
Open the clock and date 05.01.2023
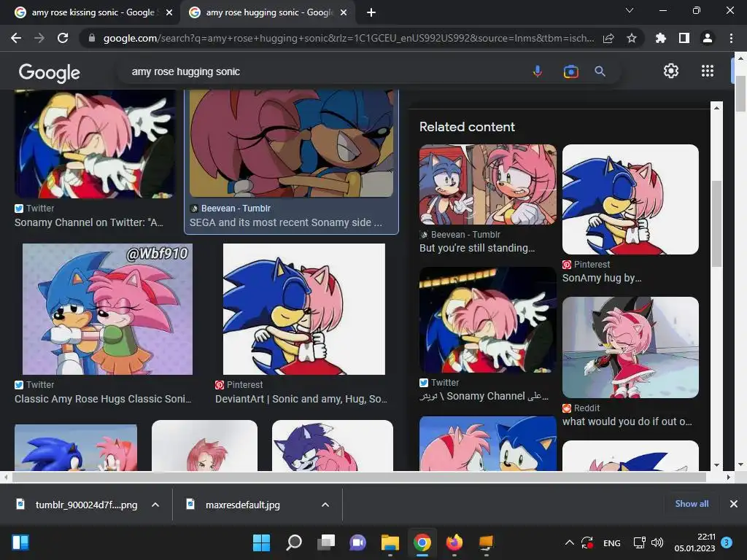(695, 542)
